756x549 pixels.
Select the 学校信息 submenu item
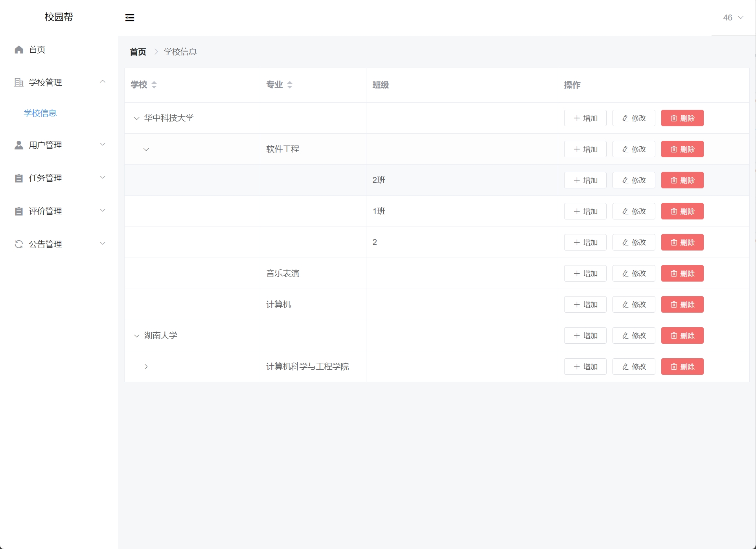click(40, 113)
